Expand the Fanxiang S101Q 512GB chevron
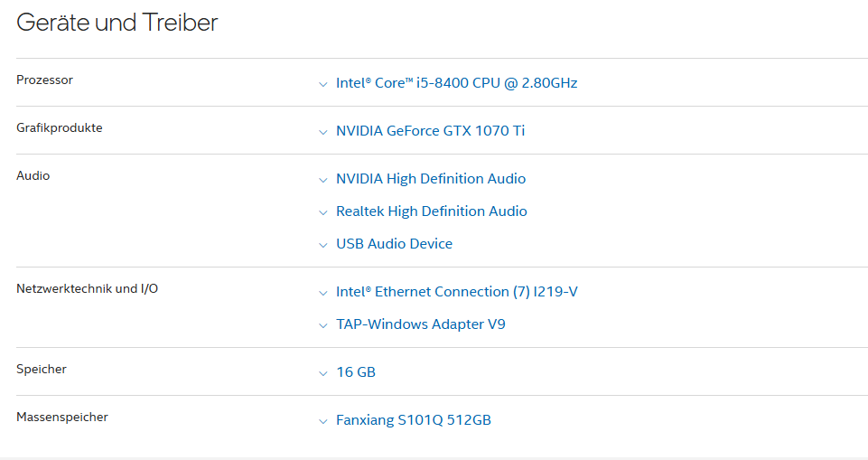This screenshot has height=460, width=868. click(x=323, y=422)
